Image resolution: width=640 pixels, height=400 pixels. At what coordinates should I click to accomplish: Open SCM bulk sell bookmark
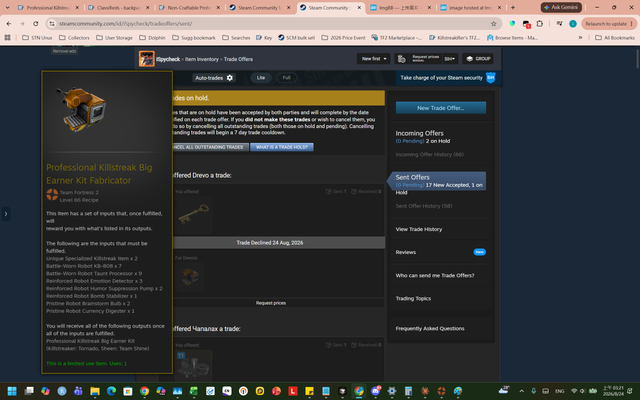(296, 38)
